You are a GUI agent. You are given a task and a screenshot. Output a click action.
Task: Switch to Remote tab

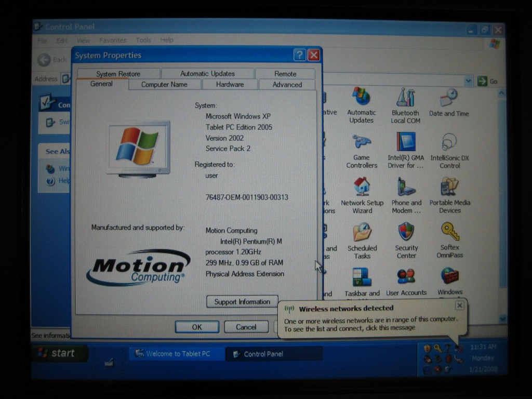(x=285, y=74)
